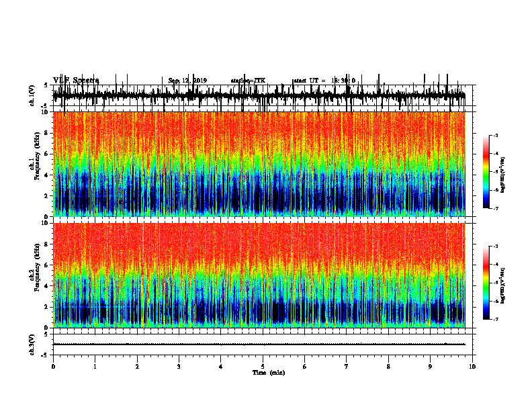Click the ch.1 spectrogram color bar
Viewport: 532px width, 411px height.
coord(486,172)
